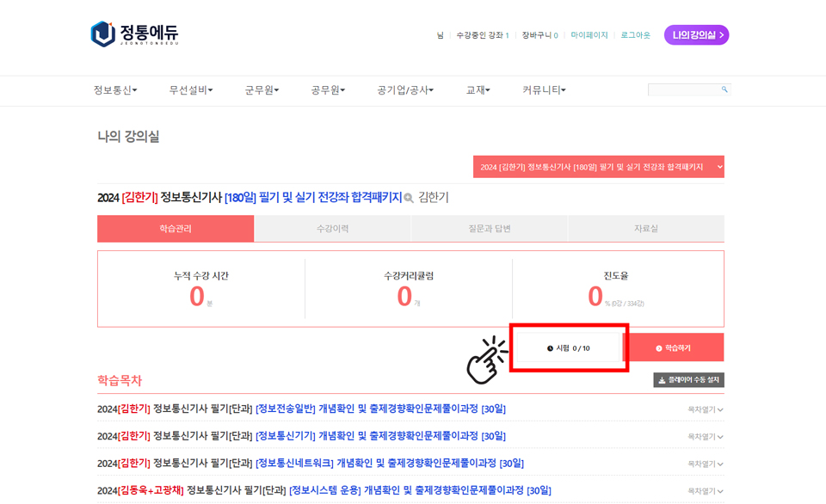Click the 진도율 percentage value
This screenshot has width=826, height=504.
click(595, 296)
